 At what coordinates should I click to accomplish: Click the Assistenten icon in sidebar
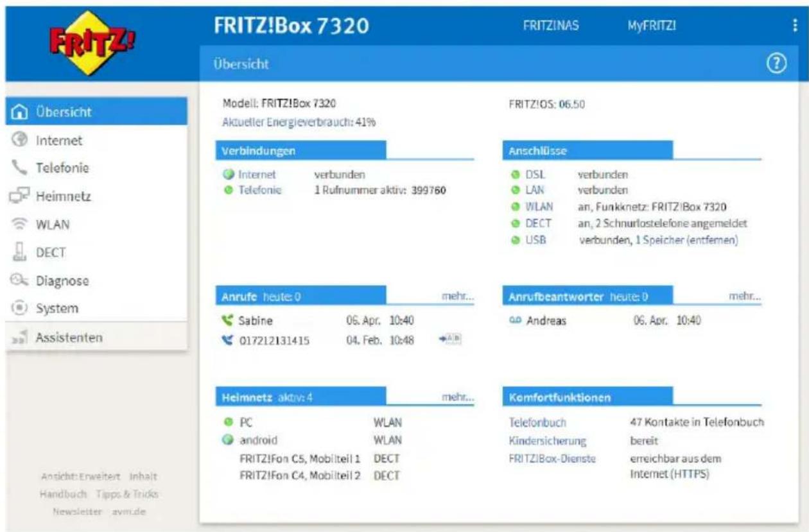19,337
